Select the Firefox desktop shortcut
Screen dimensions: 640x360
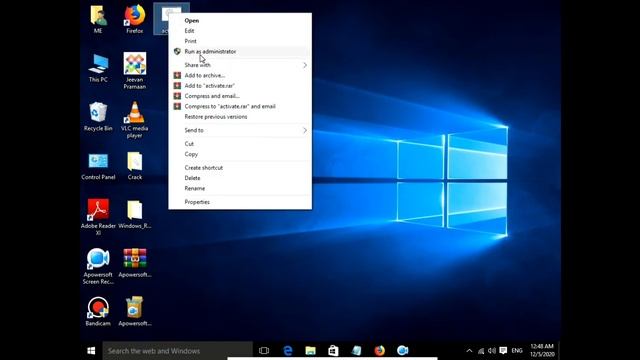click(x=135, y=19)
